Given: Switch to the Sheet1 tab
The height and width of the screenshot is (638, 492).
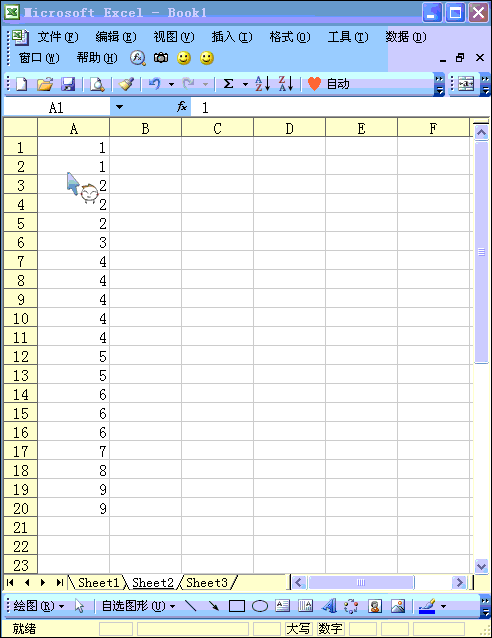Looking at the screenshot, I should (x=98, y=583).
